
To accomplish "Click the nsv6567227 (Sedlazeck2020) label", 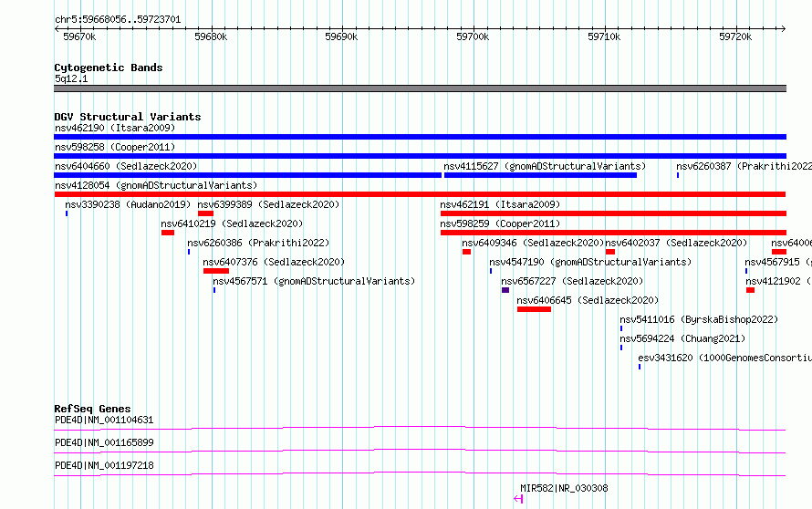I will [x=572, y=281].
